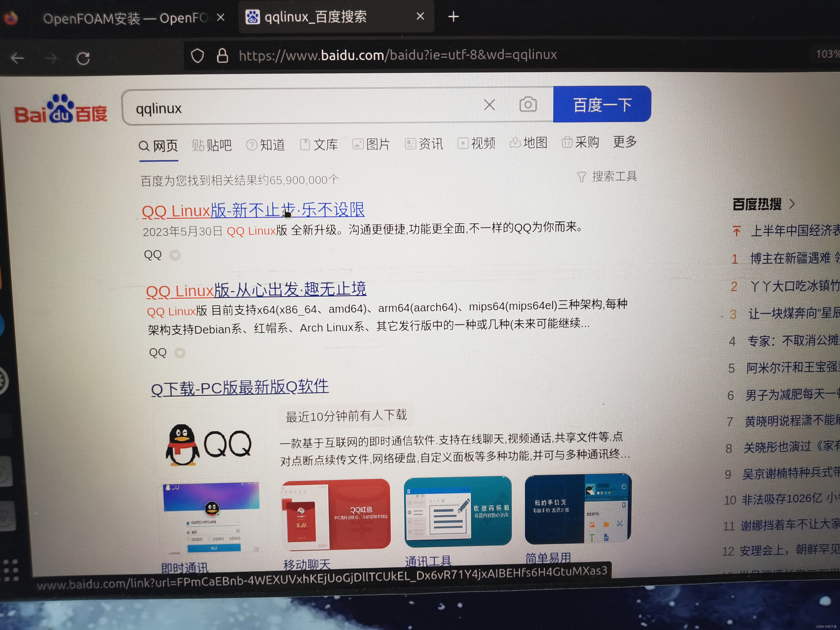This screenshot has height=630, width=840.
Task: Click the Baidu logo
Action: pyautogui.click(x=61, y=110)
